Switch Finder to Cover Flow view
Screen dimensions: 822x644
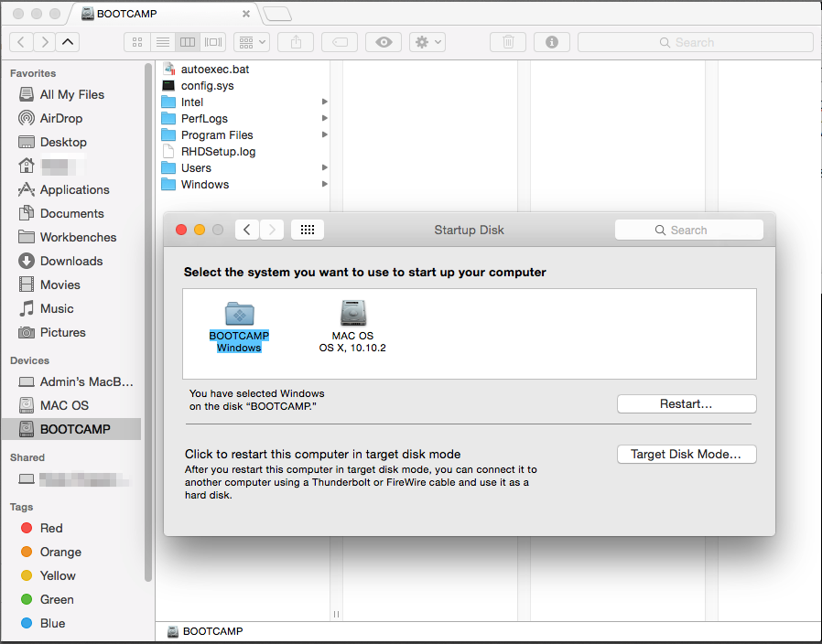point(213,42)
